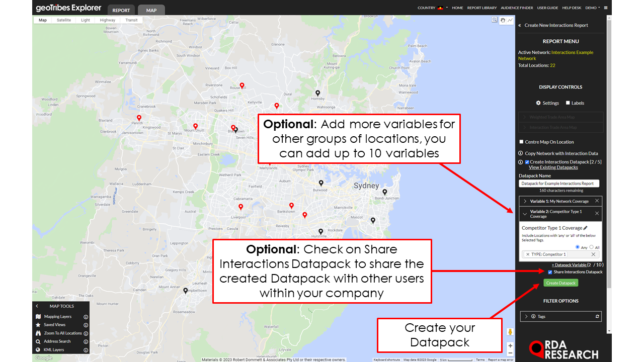Open View Existing Datapacks link
This screenshot has width=644, height=362.
click(553, 167)
